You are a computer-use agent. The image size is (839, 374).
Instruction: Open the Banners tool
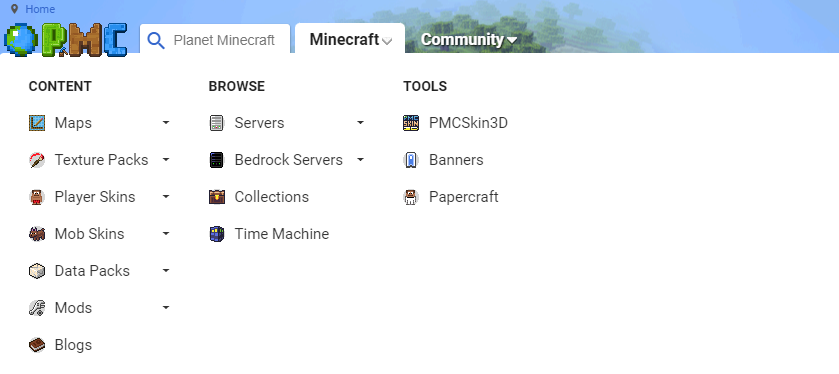coord(456,160)
